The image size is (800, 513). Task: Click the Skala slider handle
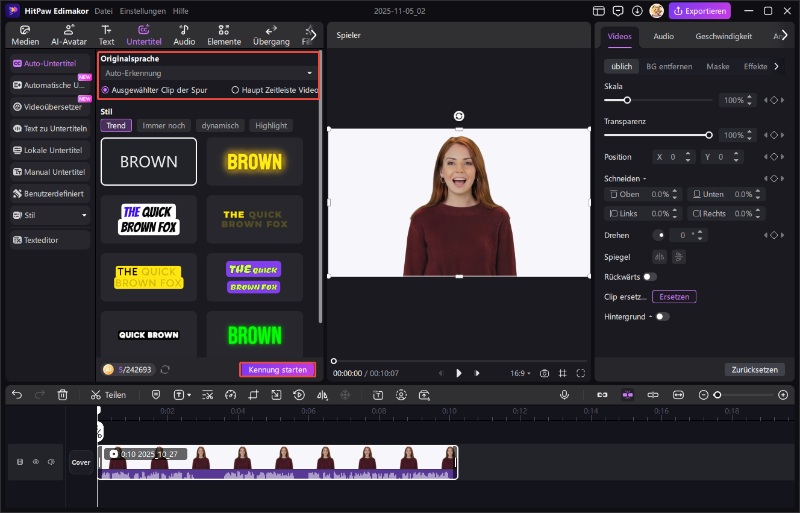click(627, 100)
